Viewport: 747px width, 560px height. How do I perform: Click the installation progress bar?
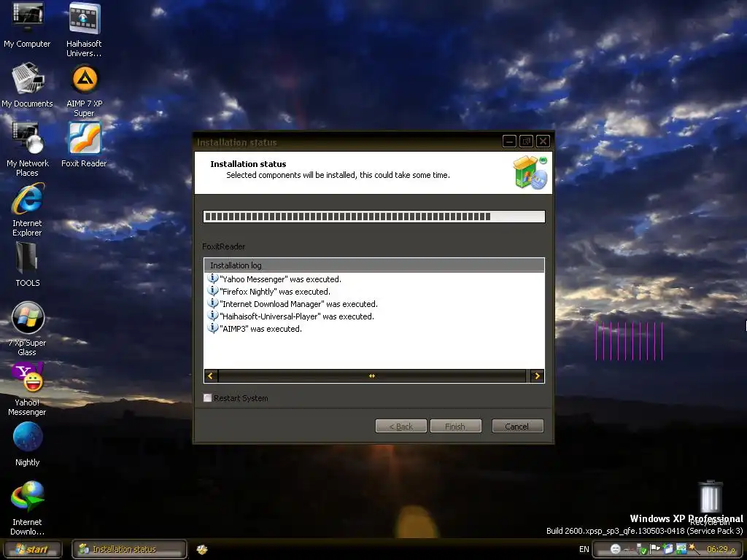(x=374, y=217)
